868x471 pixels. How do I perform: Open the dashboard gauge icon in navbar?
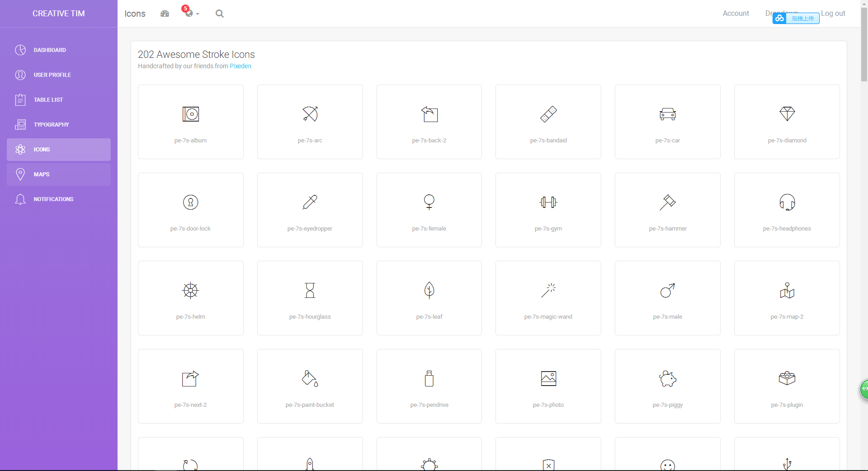click(x=165, y=14)
